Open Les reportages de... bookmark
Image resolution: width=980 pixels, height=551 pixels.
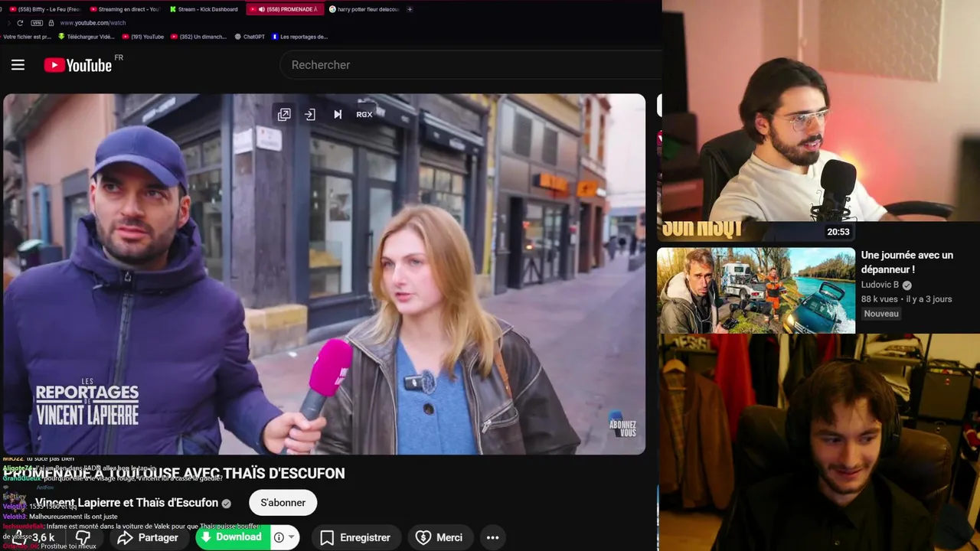point(299,37)
